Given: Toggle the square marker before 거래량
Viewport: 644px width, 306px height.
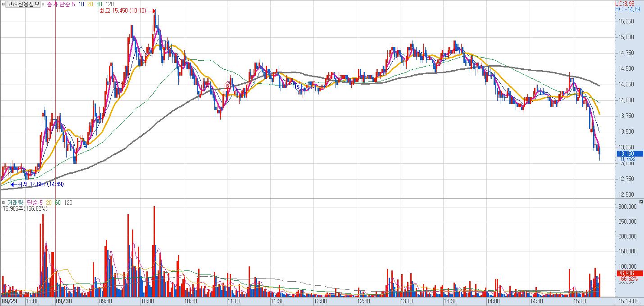Looking at the screenshot, I should [3, 202].
